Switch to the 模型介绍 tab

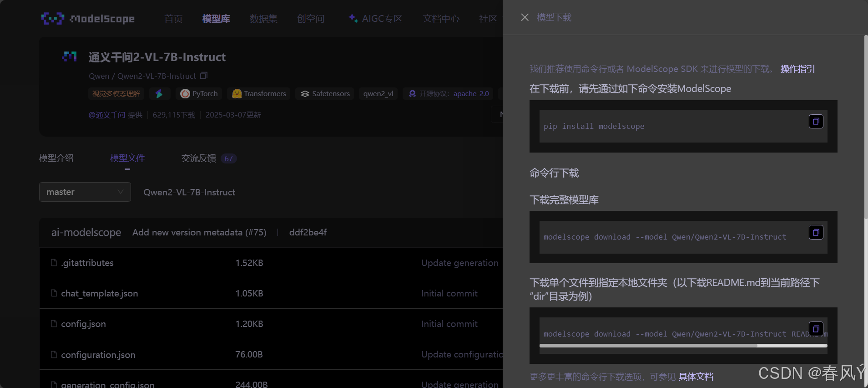56,158
